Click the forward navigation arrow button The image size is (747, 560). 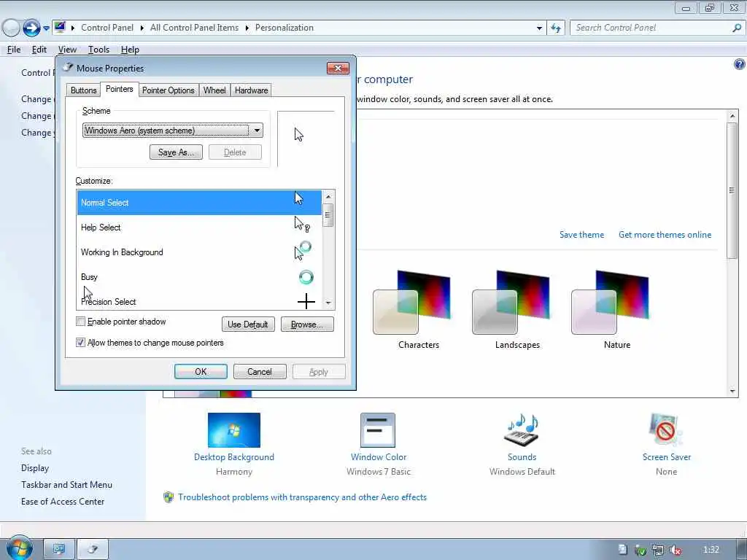click(x=31, y=28)
